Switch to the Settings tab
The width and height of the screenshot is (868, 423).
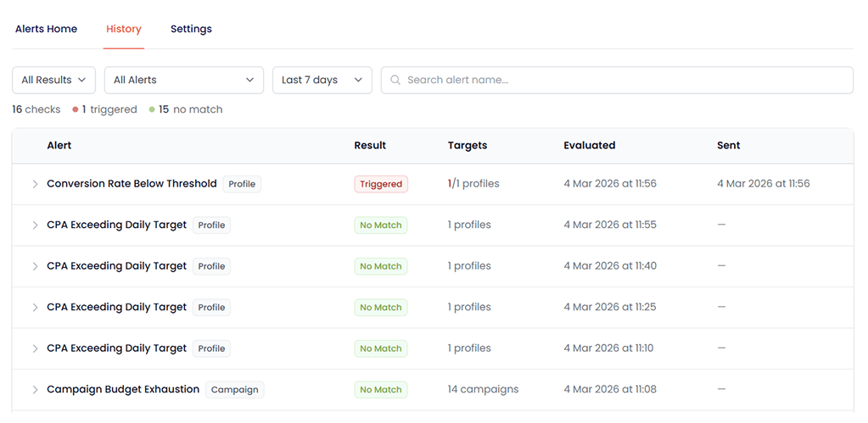click(x=191, y=29)
